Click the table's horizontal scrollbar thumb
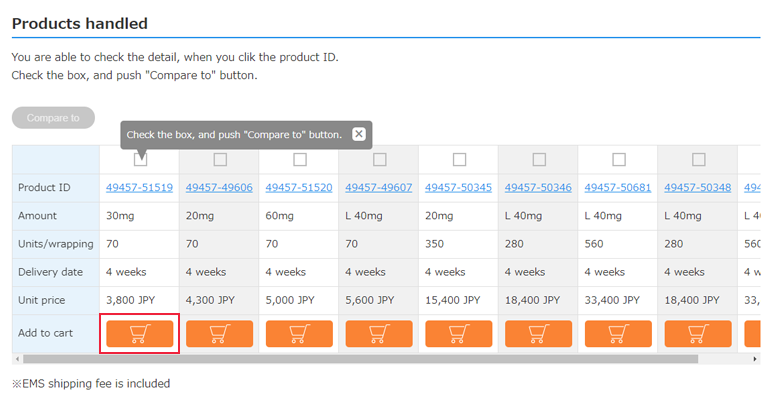Screen dimensions: 776x403 pyautogui.click(x=360, y=359)
